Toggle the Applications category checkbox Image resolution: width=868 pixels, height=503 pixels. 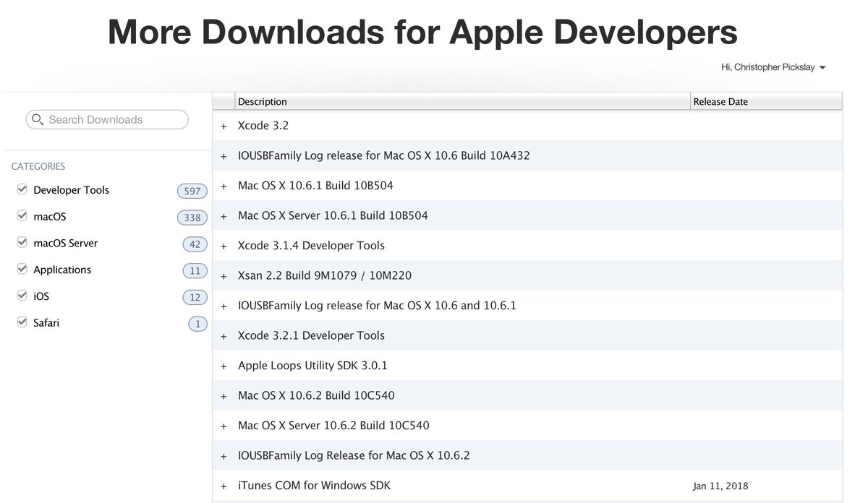[x=22, y=270]
